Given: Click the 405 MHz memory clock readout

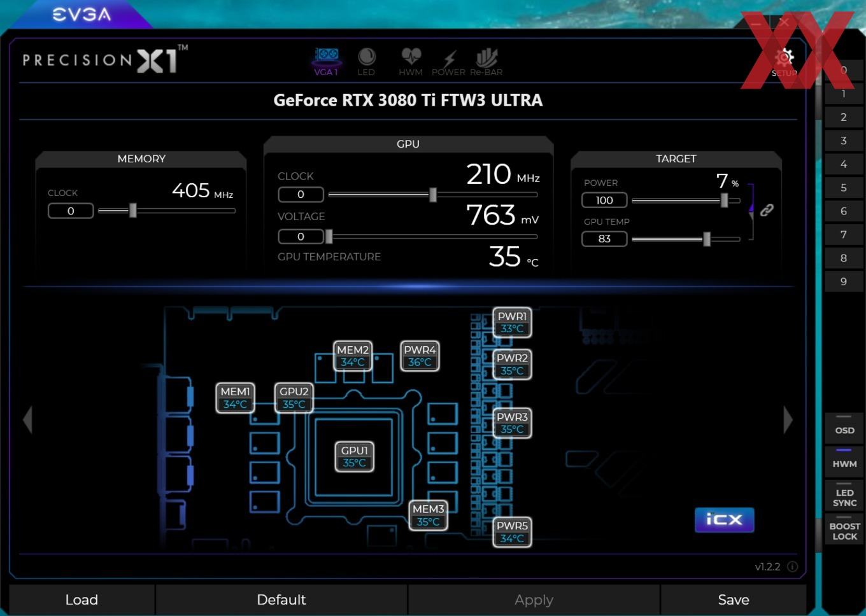Looking at the screenshot, I should coord(202,190).
